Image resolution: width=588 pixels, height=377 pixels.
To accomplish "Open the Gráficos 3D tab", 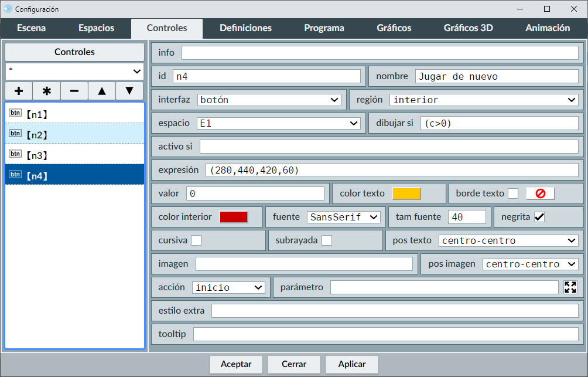I will coord(468,28).
